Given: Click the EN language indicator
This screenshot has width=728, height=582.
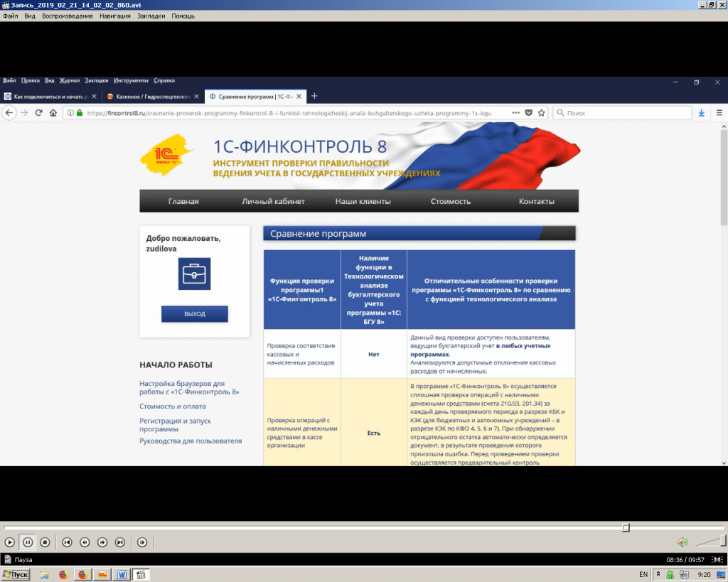Looking at the screenshot, I should point(643,575).
